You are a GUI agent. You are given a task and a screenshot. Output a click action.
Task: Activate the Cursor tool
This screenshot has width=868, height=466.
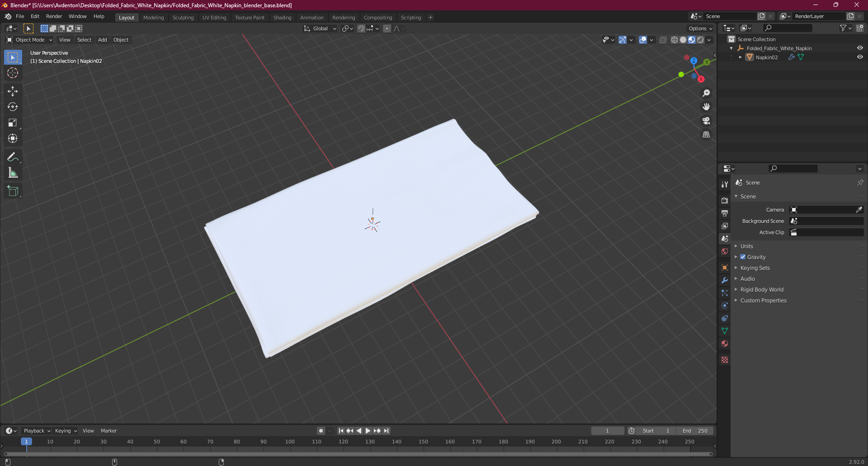tap(13, 73)
